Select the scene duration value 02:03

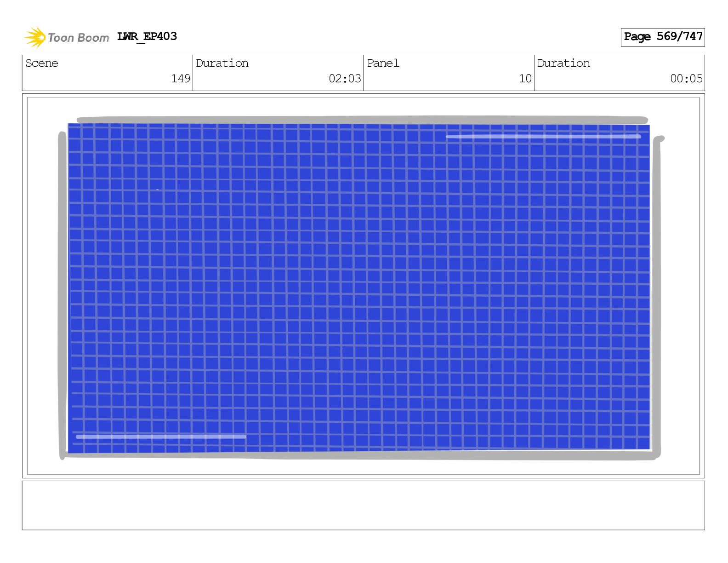click(x=345, y=79)
